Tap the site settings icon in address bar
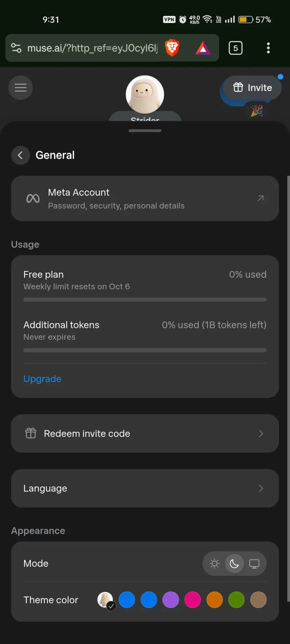This screenshot has height=644, width=290. click(16, 48)
